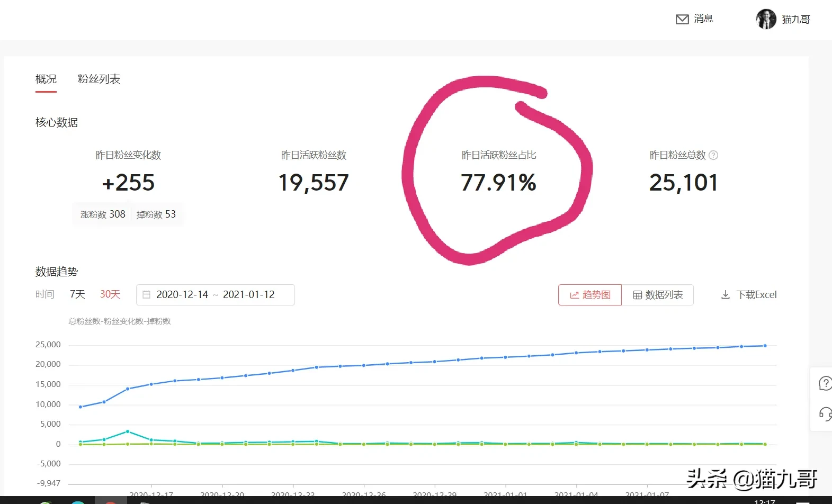
Task: Expand the 猫九哥 account menu
Action: pos(795,20)
